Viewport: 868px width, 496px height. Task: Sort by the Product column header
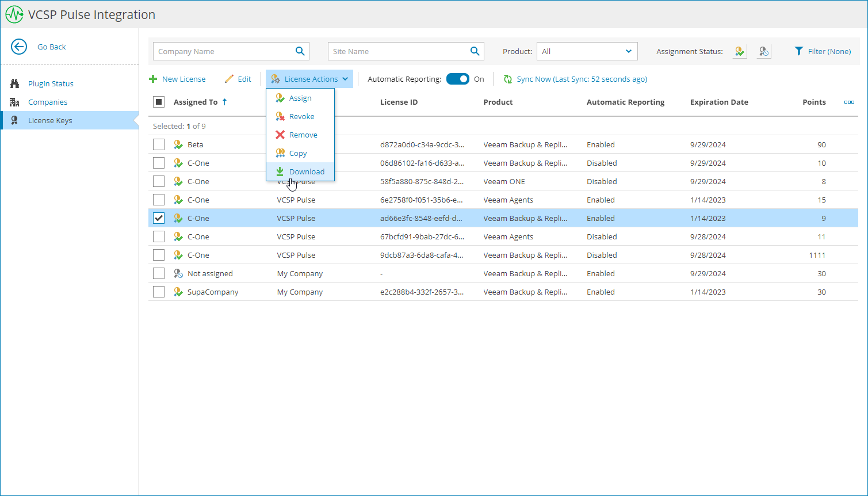498,102
